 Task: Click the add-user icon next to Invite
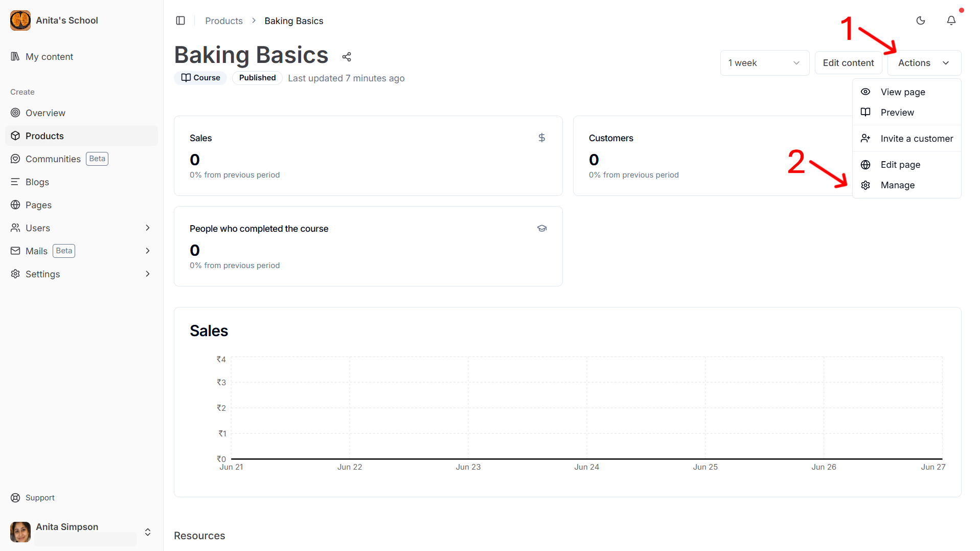point(865,138)
